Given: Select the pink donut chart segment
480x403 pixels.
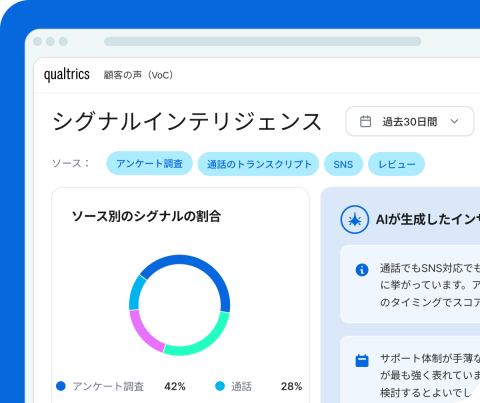Looking at the screenshot, I should click(x=142, y=333).
